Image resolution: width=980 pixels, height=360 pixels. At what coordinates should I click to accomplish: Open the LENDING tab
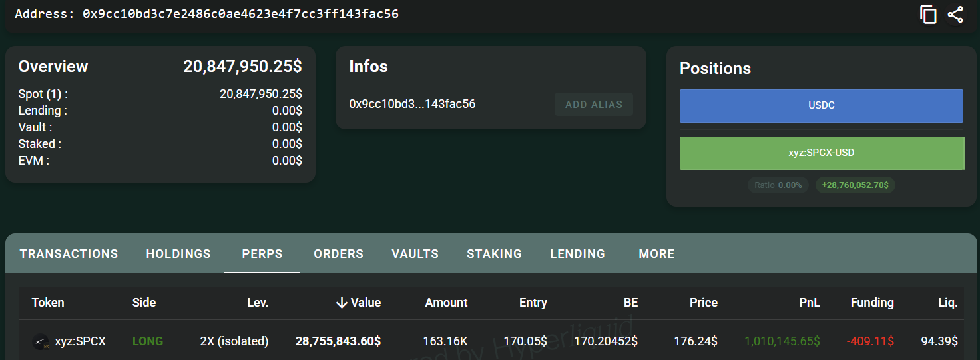pyautogui.click(x=578, y=254)
